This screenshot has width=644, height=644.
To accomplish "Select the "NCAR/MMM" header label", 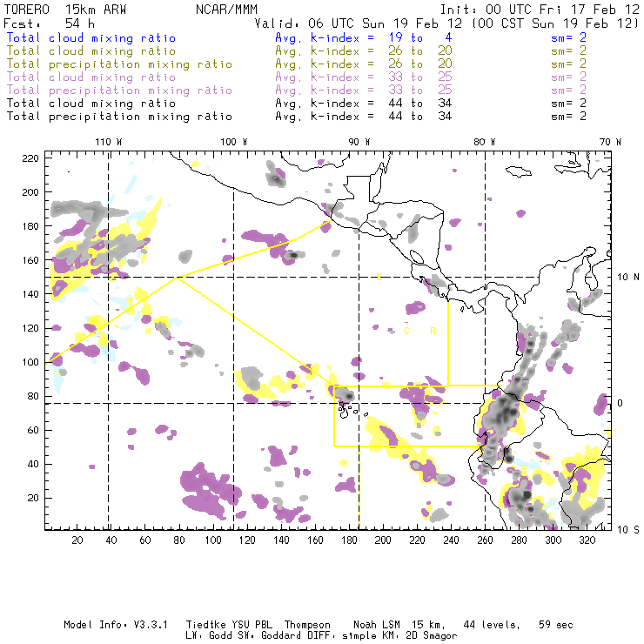I will point(227,10).
